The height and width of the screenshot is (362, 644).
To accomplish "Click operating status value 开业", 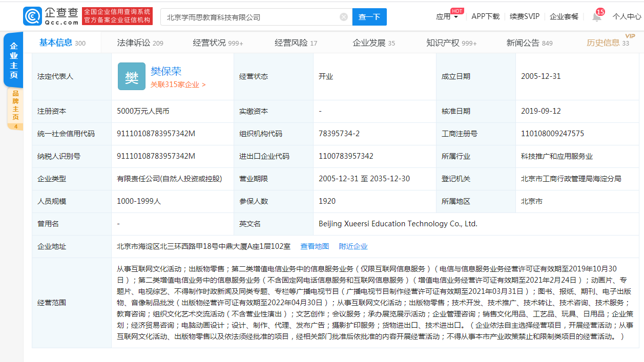I will point(326,76).
